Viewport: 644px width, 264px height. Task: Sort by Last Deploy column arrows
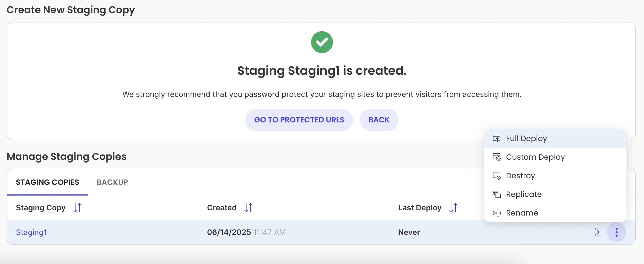[x=453, y=208]
